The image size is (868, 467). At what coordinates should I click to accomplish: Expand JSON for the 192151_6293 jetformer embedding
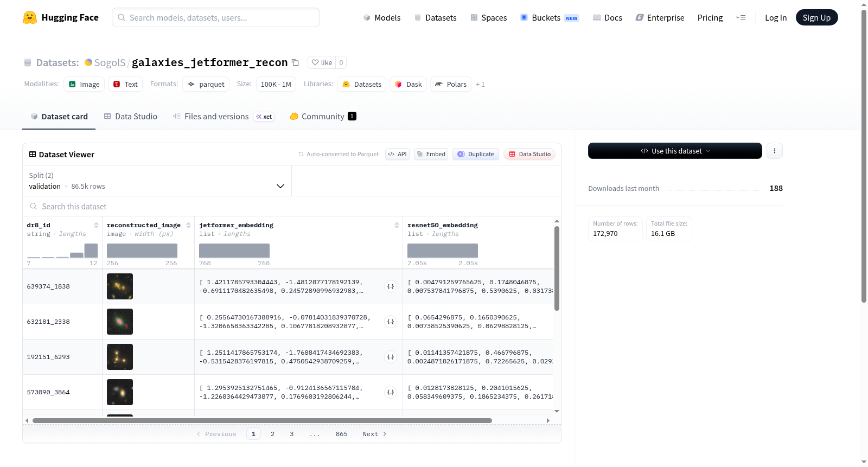391,357
